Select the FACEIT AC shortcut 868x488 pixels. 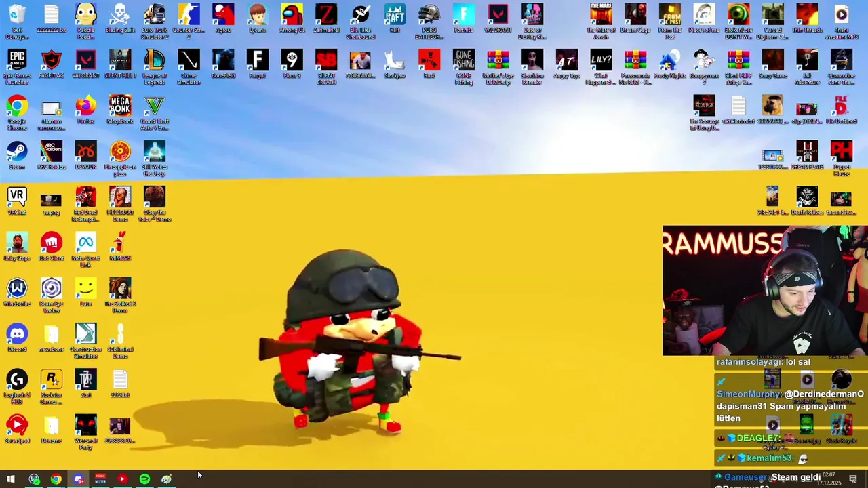[51, 64]
